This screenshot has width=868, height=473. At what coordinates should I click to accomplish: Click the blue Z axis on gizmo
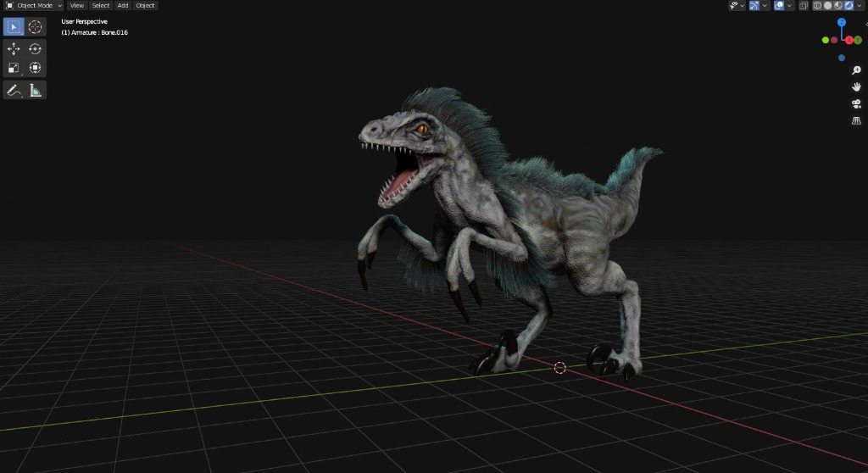click(842, 22)
